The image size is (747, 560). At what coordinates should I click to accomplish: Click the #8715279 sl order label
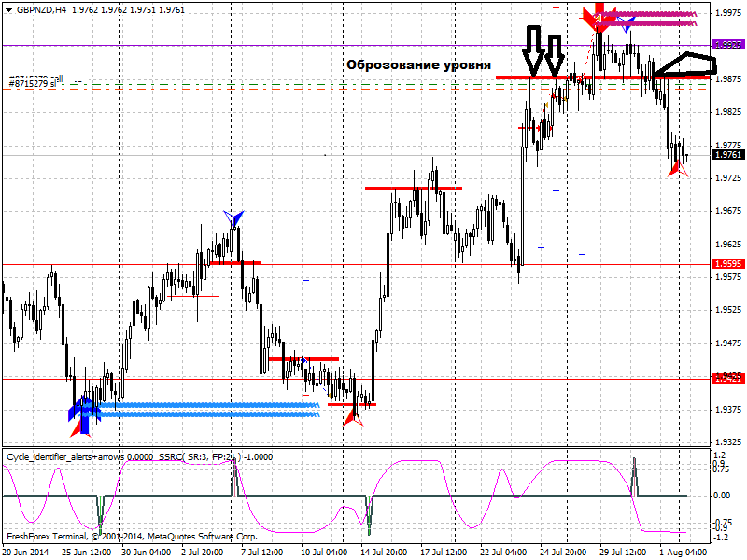(x=33, y=84)
